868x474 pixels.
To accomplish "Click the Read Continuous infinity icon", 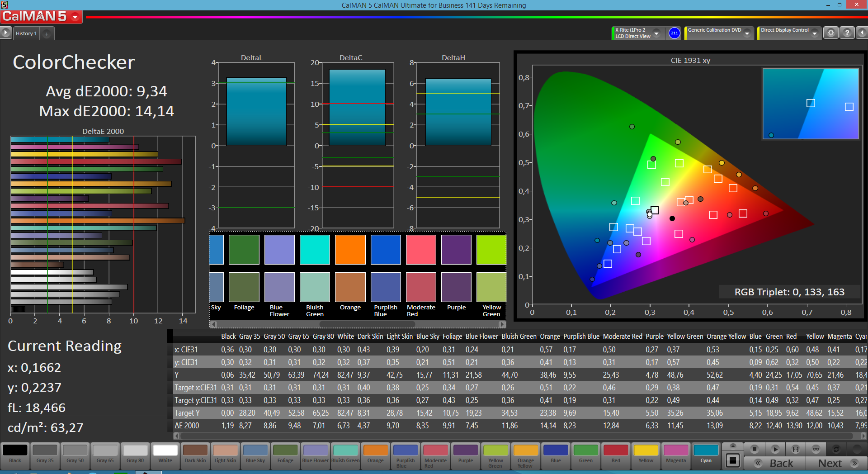I will (x=816, y=449).
